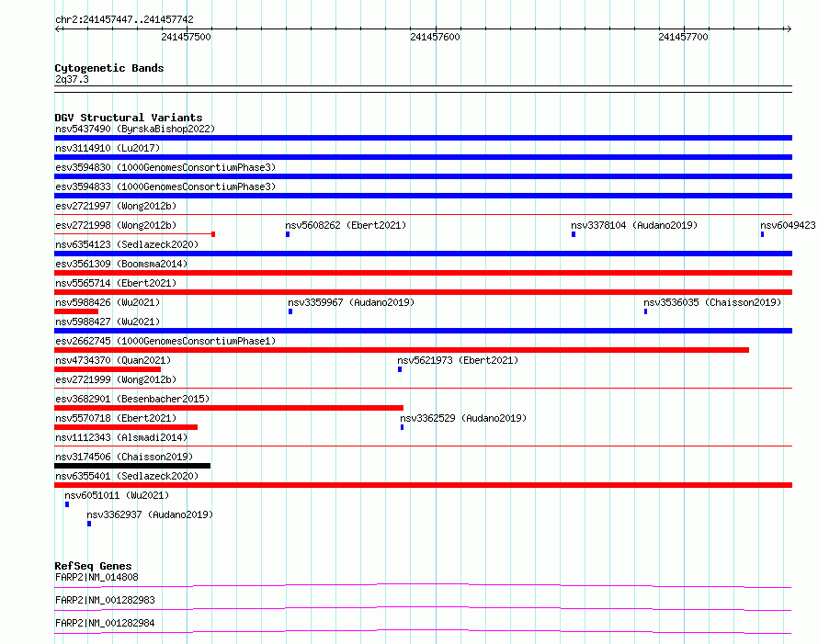The image size is (818, 644).
Task: Click ruler coordinate 241457600
Action: pyautogui.click(x=435, y=37)
